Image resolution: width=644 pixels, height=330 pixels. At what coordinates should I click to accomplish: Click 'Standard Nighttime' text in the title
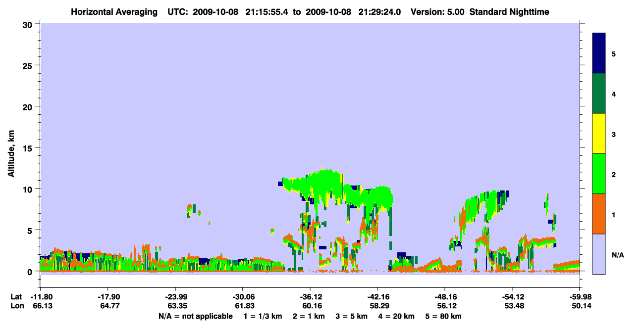point(509,11)
